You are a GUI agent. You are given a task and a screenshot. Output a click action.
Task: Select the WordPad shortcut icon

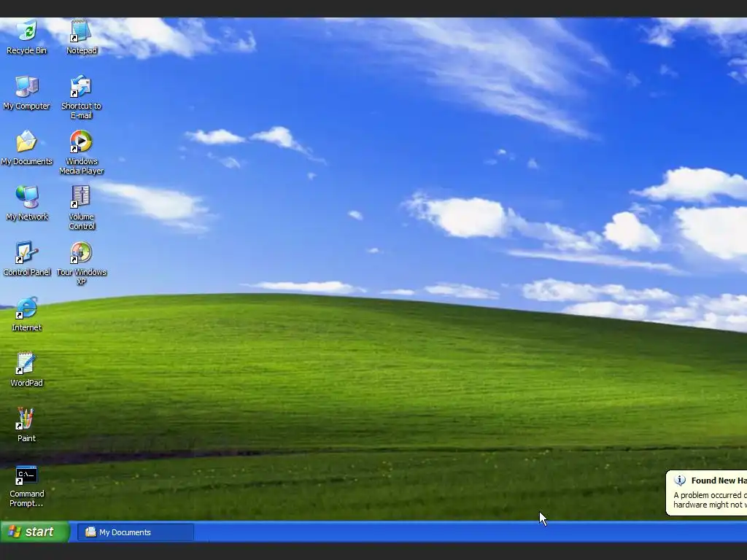point(27,363)
